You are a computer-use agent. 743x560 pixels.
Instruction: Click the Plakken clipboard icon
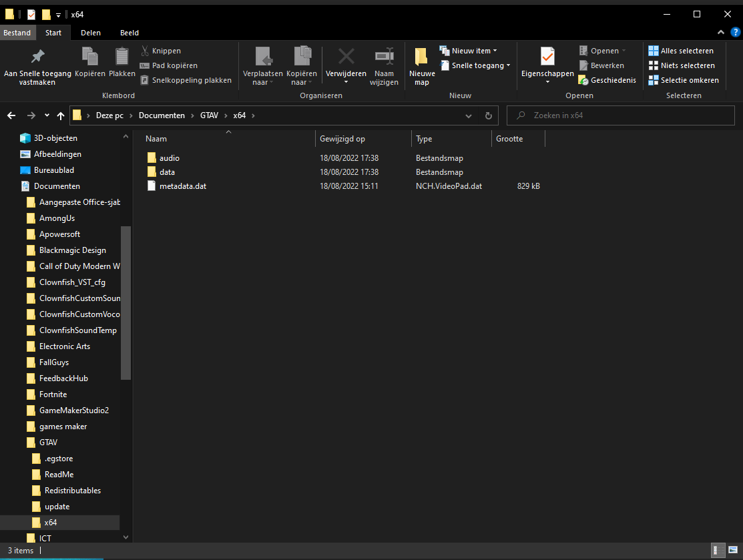point(122,57)
